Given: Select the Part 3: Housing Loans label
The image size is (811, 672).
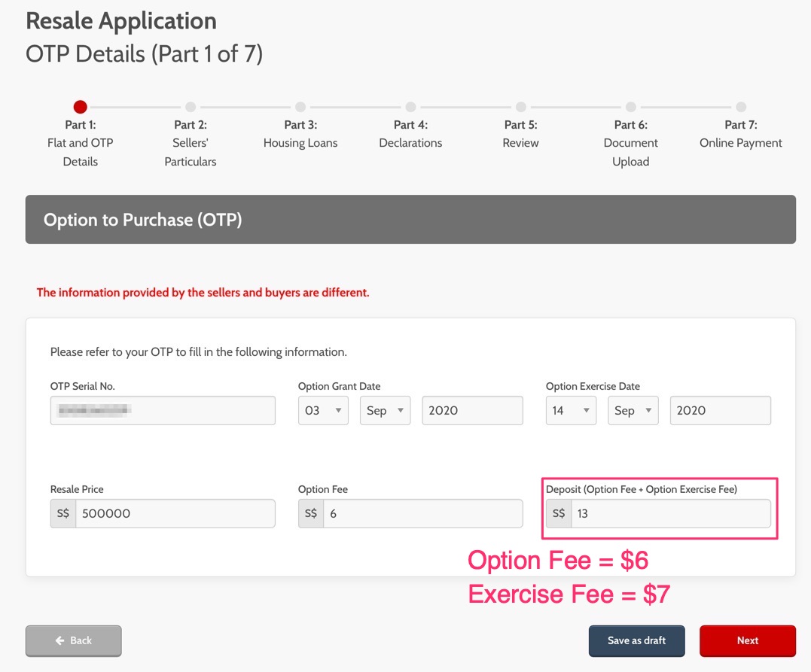Looking at the screenshot, I should (x=300, y=134).
